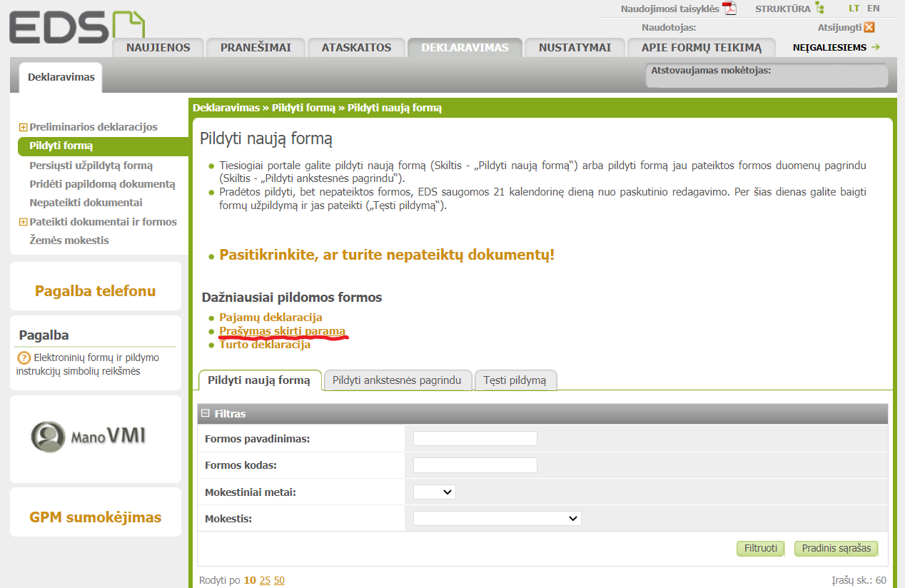Click the Pagalba telefonu link
This screenshot has height=588, width=905.
click(95, 291)
